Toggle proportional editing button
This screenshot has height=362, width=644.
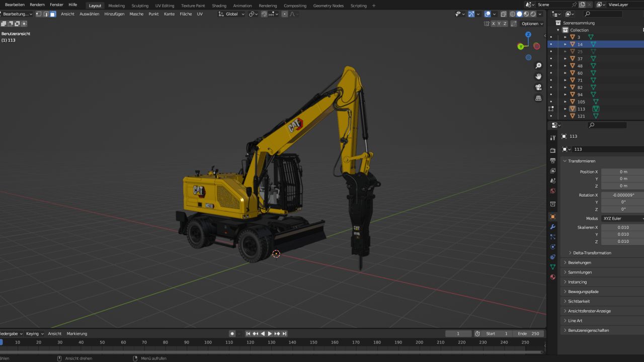pos(284,14)
